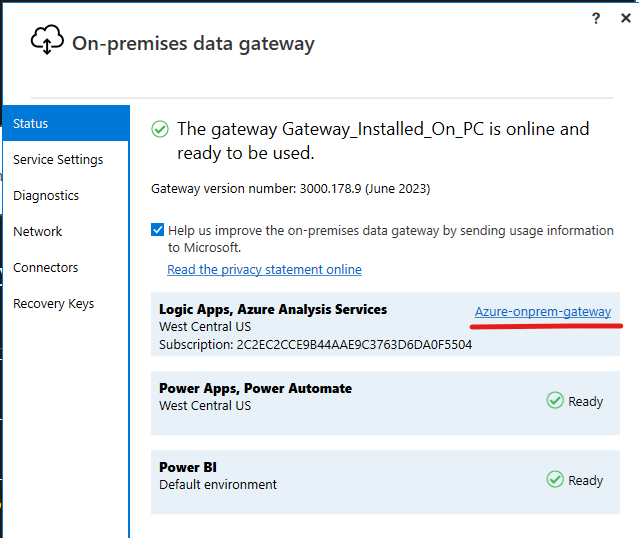The height and width of the screenshot is (538, 639).
Task: Click Logic Apps, Azure Analysis Services heading
Action: [x=273, y=309]
